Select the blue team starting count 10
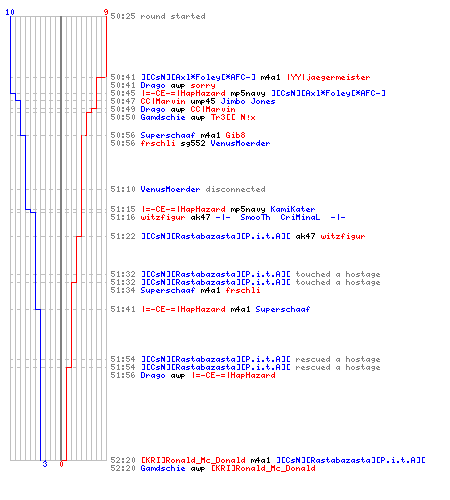Viewport: 450px width, 500px height. (x=10, y=12)
